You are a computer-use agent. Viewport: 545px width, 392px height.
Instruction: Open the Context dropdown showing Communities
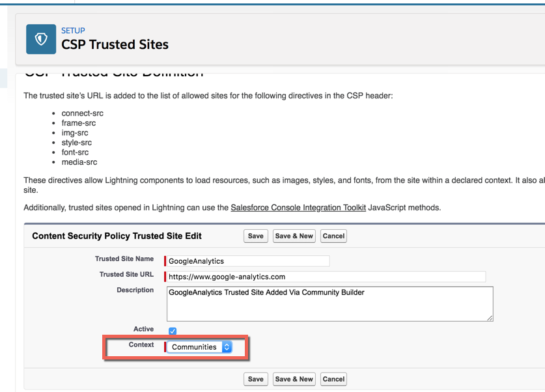click(199, 347)
